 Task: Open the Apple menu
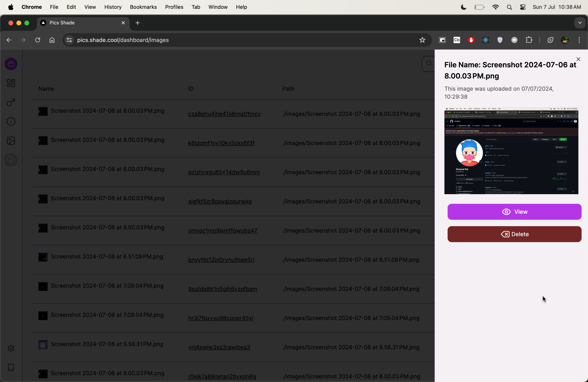coord(11,7)
